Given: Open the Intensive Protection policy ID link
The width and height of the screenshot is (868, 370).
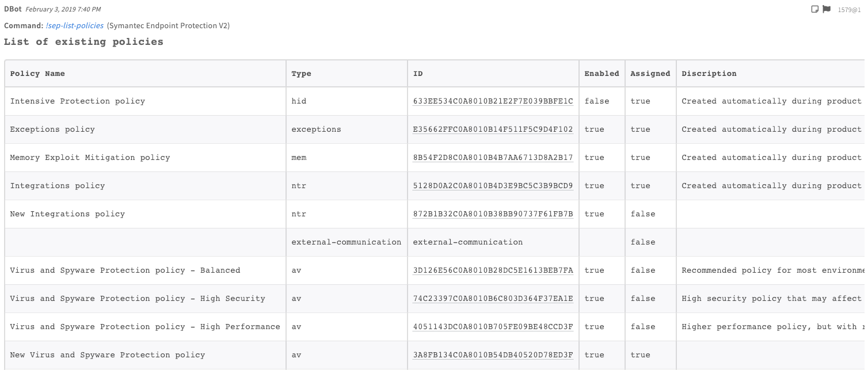Looking at the screenshot, I should (x=492, y=101).
